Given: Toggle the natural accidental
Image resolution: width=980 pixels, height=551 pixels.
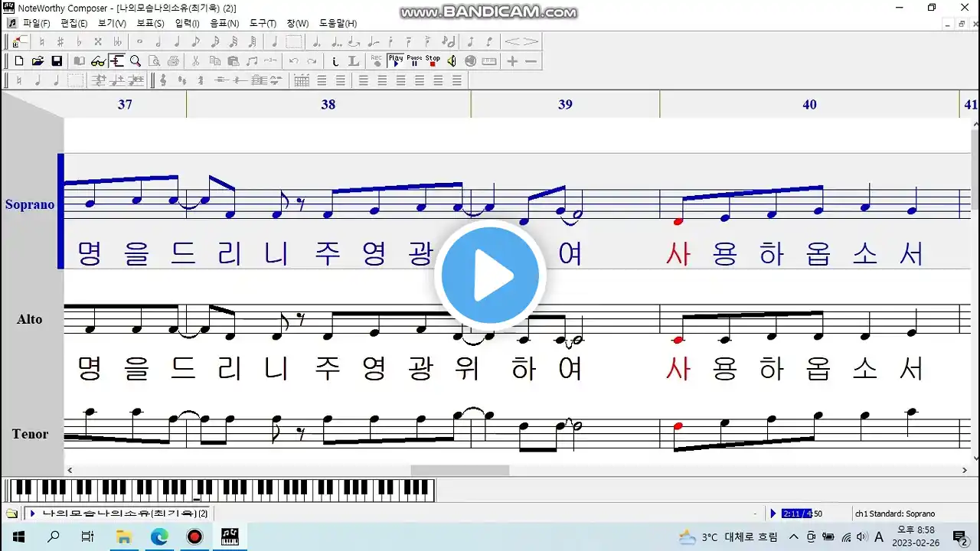Looking at the screenshot, I should 42,41.
